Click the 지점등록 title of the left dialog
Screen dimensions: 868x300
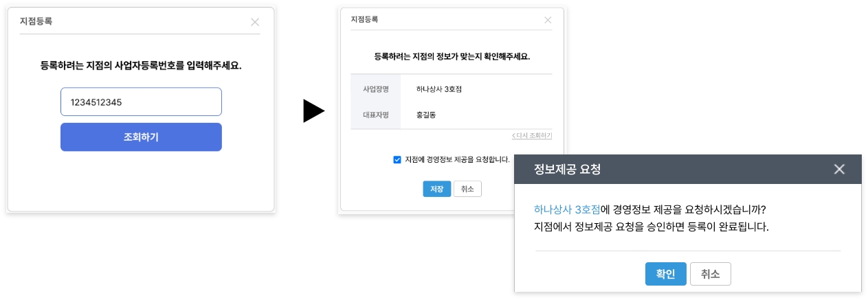[x=36, y=21]
